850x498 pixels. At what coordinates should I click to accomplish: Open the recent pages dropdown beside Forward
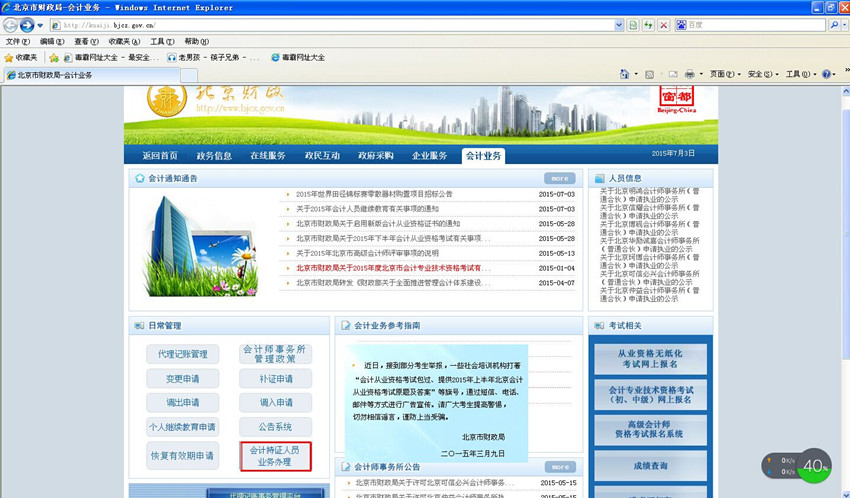pyautogui.click(x=40, y=25)
